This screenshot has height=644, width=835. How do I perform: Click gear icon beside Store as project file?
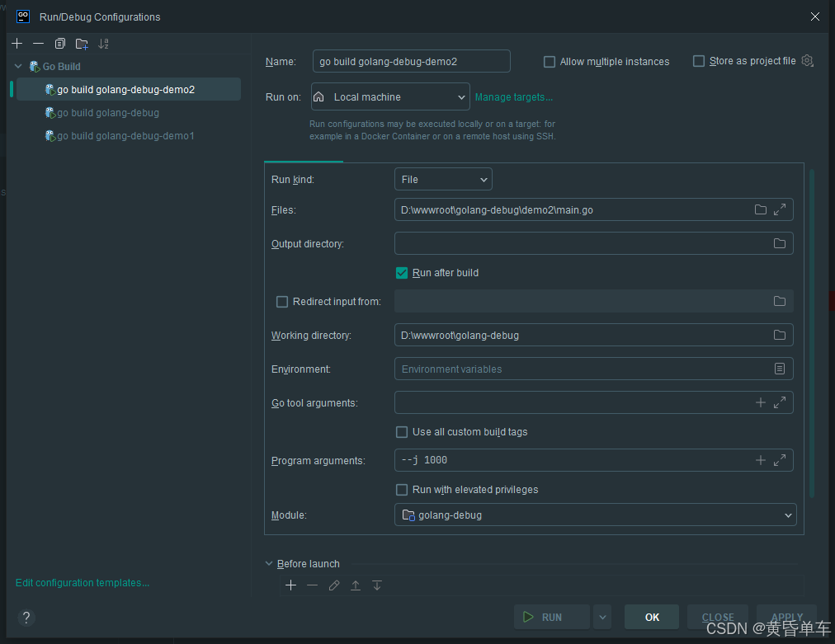tap(808, 61)
